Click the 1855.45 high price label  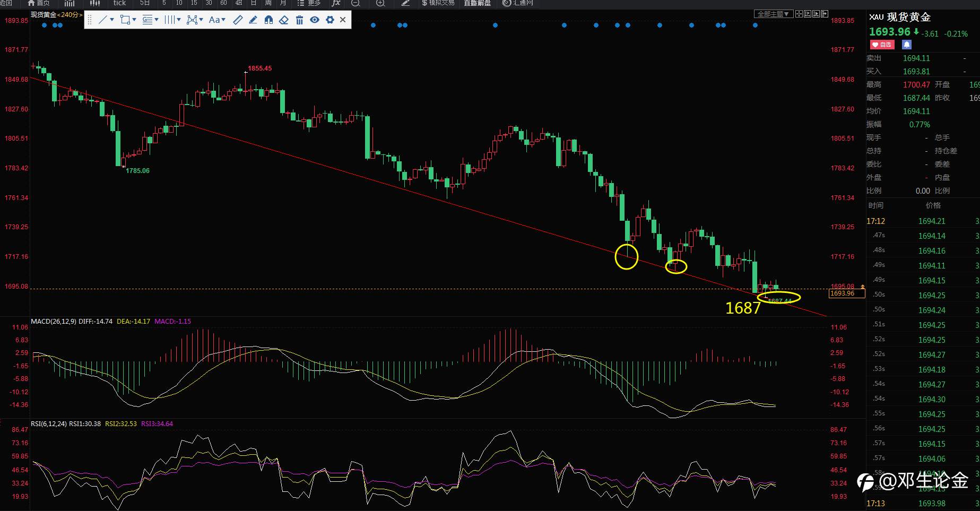[260, 68]
